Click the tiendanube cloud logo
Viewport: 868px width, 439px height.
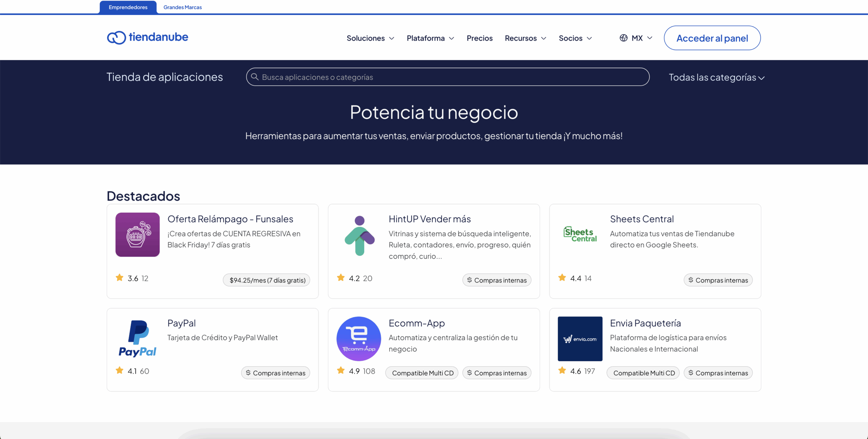(147, 37)
